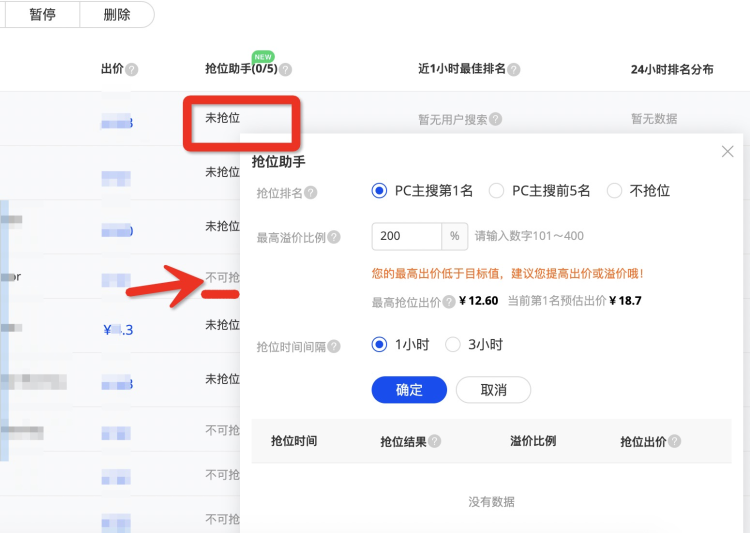
Task: Select PC主搜前5名 radio option
Action: point(496,191)
